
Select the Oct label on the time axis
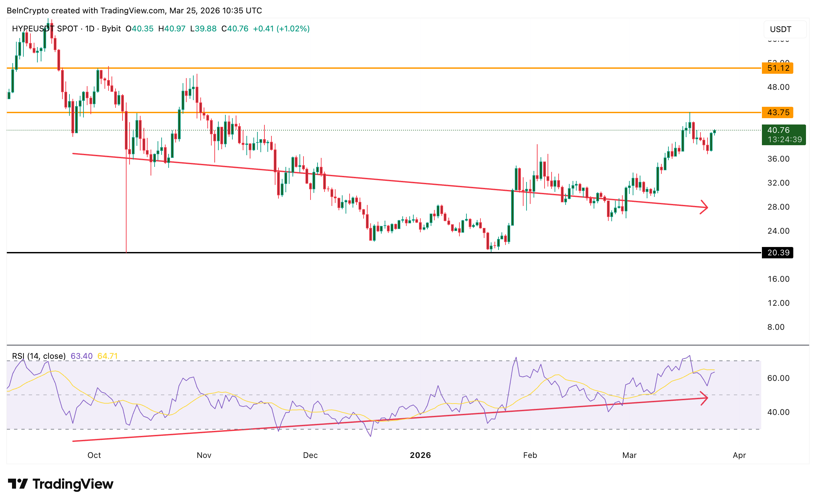tap(94, 455)
